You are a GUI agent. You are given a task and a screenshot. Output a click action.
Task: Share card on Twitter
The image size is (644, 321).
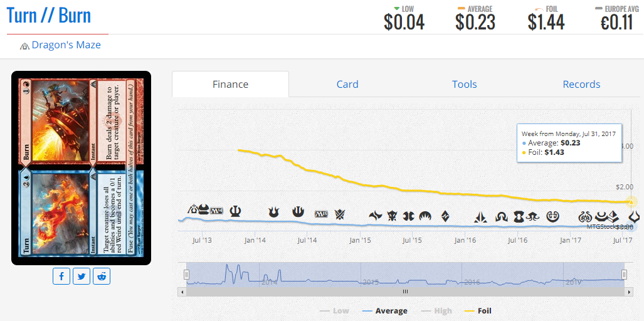click(82, 276)
